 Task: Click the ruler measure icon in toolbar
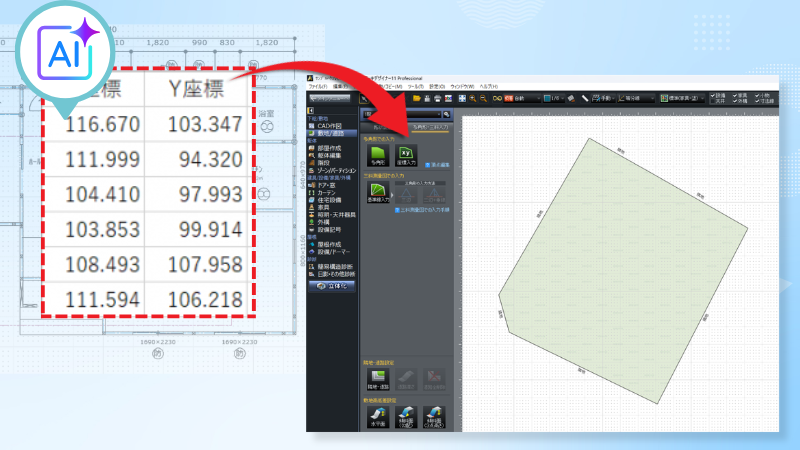click(585, 98)
